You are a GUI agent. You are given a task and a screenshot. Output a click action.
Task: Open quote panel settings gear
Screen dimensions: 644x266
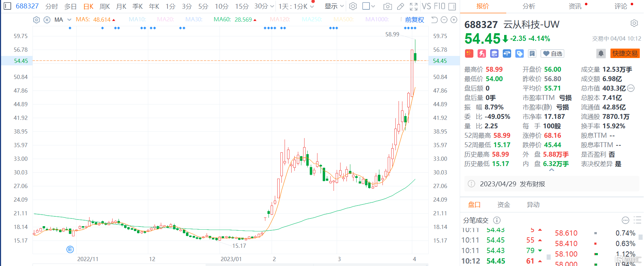634,23
